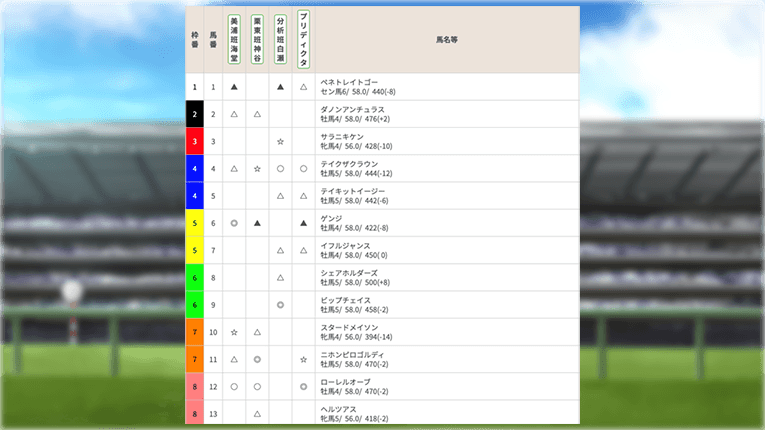Viewport: 765px width, 430px height.
Task: Click the ◎ mark in ローレルオーブ row
Action: coord(303,387)
